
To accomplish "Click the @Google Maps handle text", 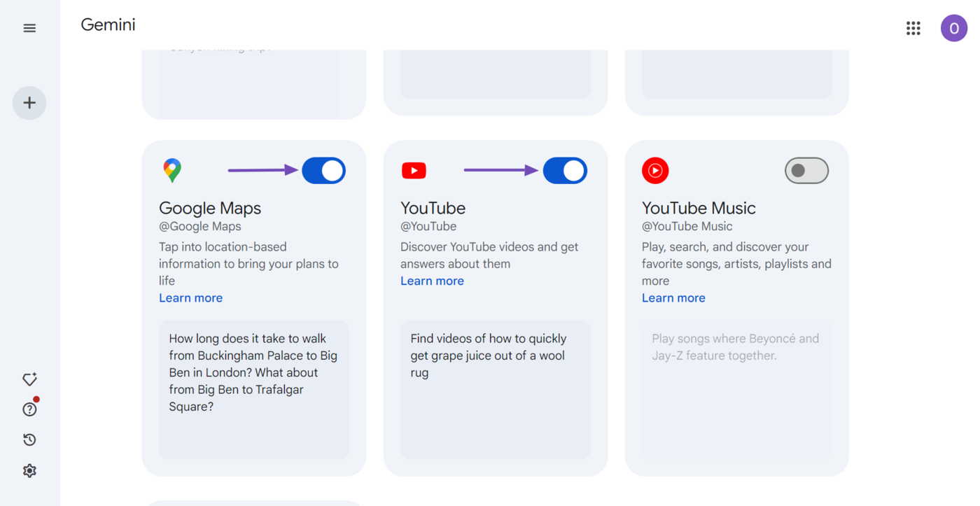I will coord(200,226).
